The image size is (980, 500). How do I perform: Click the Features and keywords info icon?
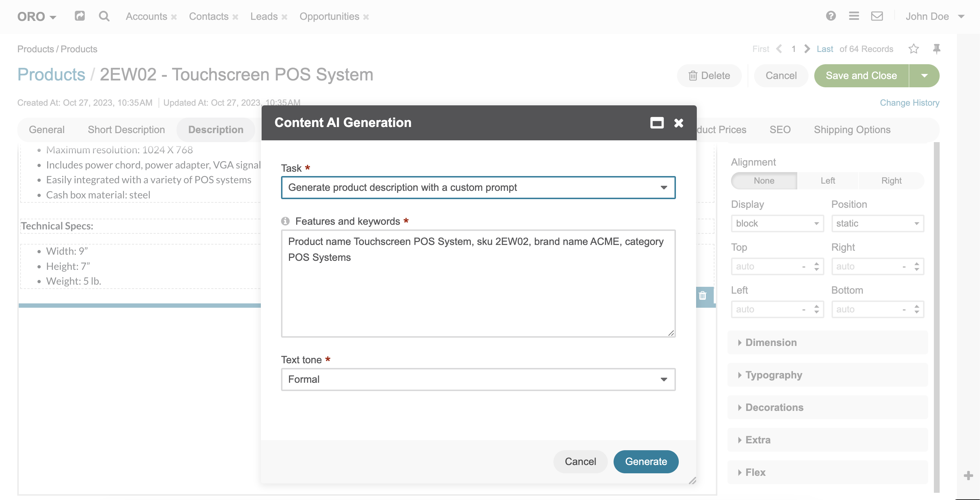(x=285, y=221)
